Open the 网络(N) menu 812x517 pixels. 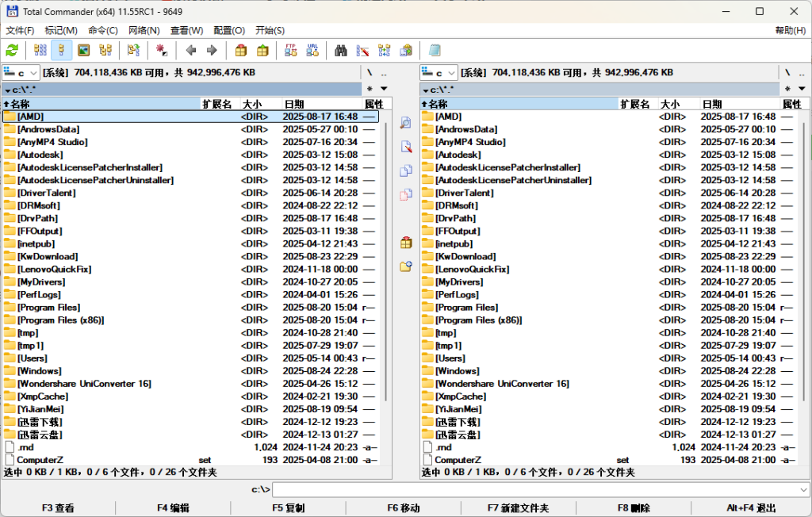[x=144, y=30]
